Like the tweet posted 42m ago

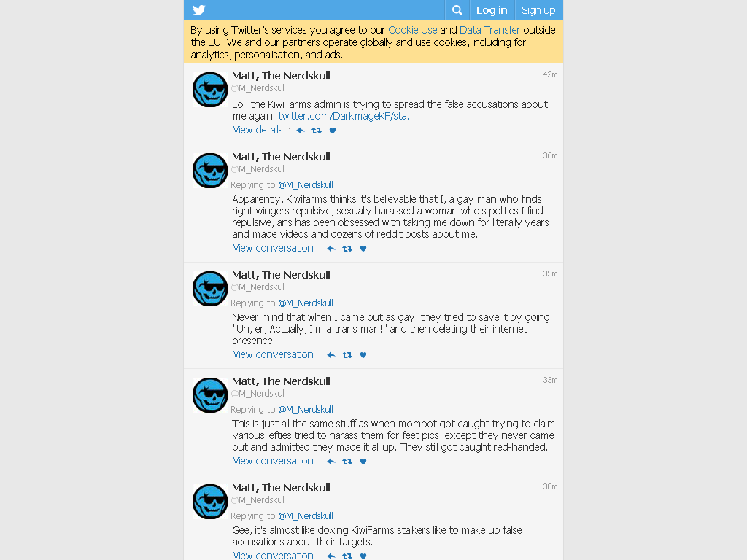(333, 130)
